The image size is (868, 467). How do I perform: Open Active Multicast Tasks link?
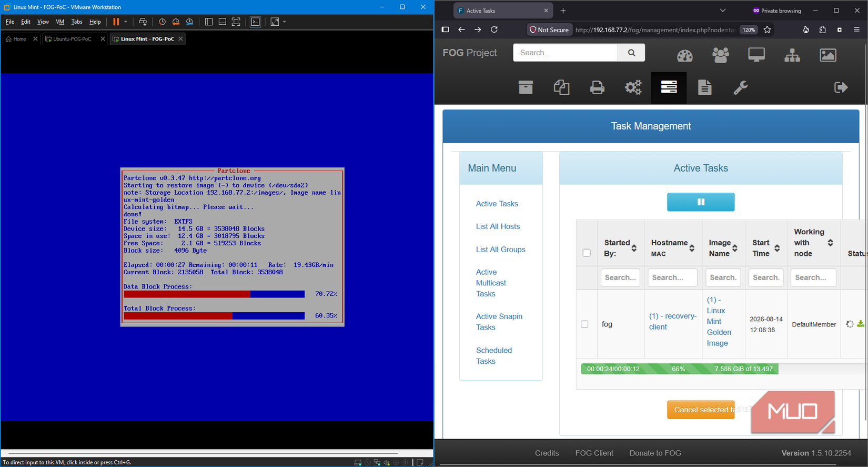[491, 283]
